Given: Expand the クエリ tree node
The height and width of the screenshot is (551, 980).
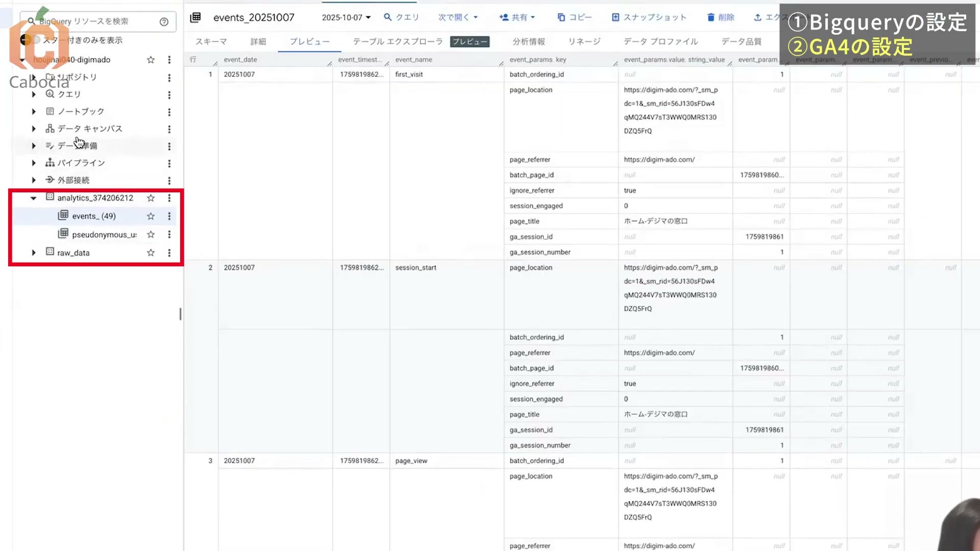Looking at the screenshot, I should click(x=34, y=94).
